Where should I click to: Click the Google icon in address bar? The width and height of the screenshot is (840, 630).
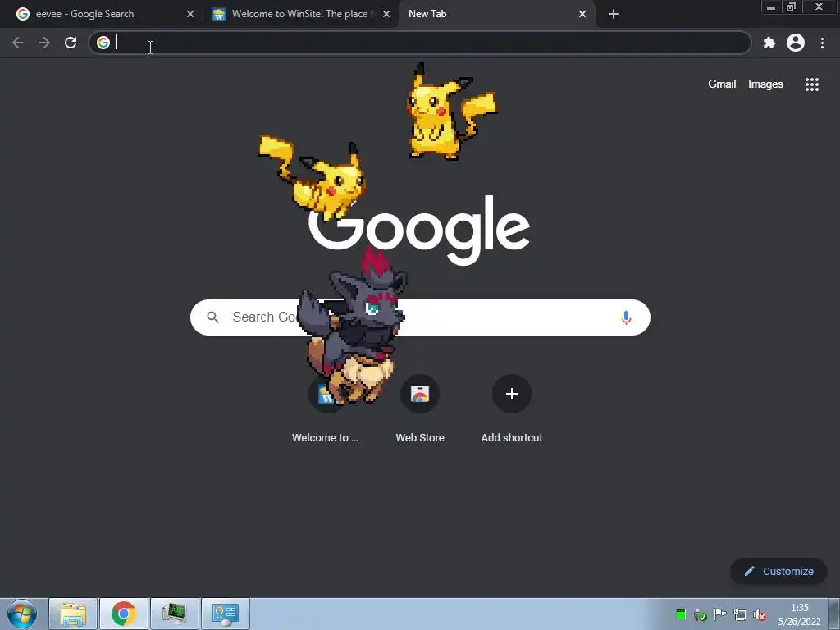[x=103, y=43]
